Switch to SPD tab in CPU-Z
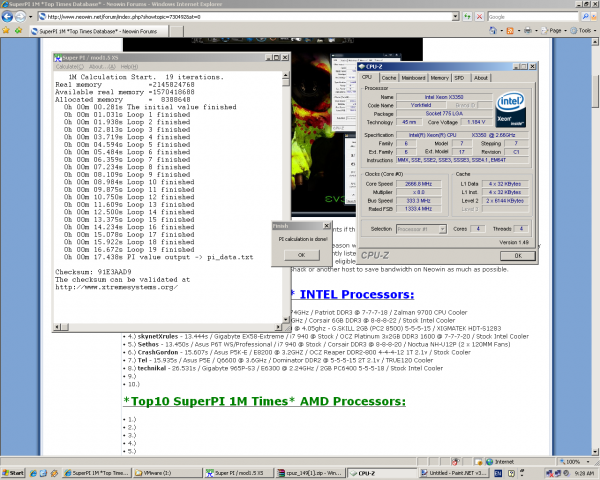 point(459,78)
